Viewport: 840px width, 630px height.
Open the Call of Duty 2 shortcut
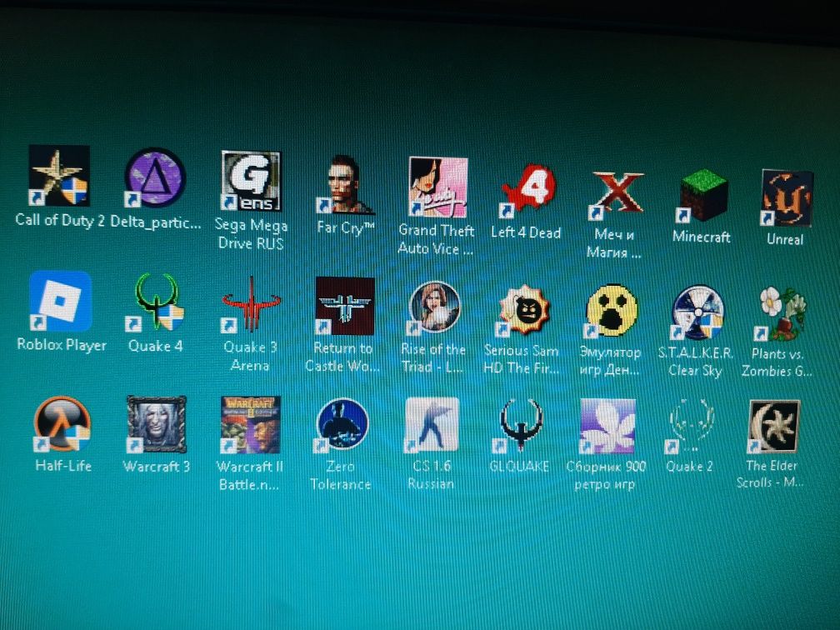pos(59,176)
